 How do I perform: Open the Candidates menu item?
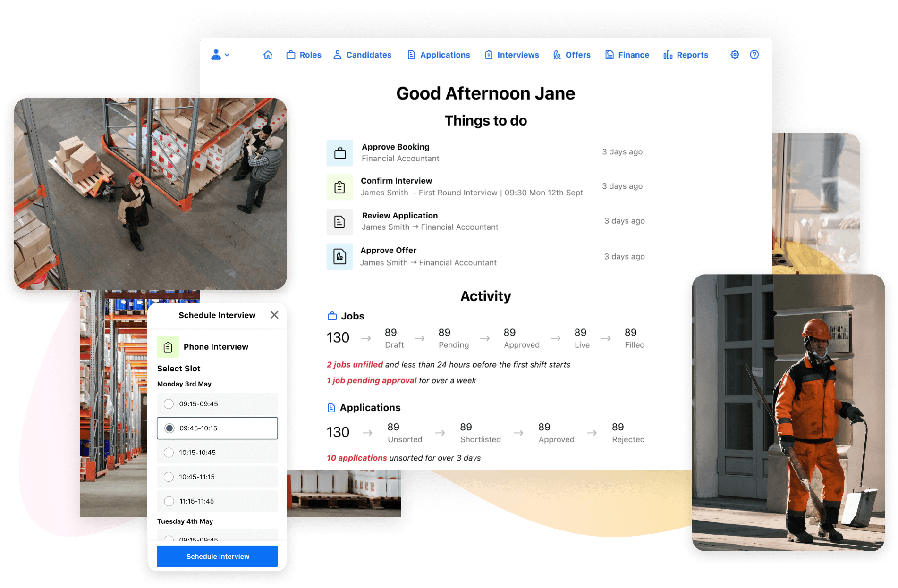[362, 55]
